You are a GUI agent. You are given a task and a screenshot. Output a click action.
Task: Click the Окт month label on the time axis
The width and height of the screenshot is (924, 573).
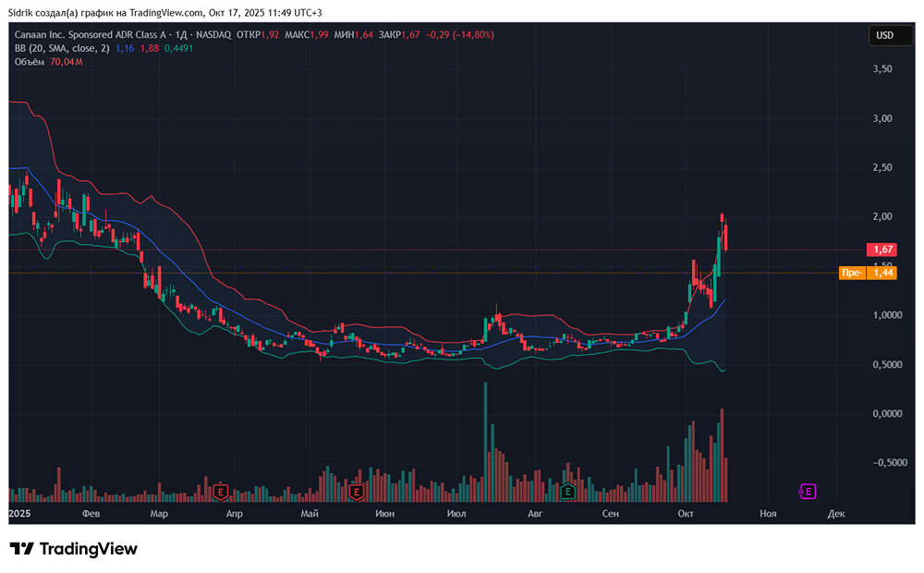pyautogui.click(x=686, y=514)
